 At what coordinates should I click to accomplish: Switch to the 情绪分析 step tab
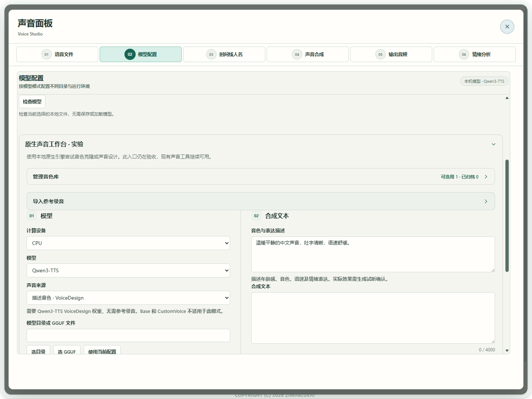click(x=475, y=54)
